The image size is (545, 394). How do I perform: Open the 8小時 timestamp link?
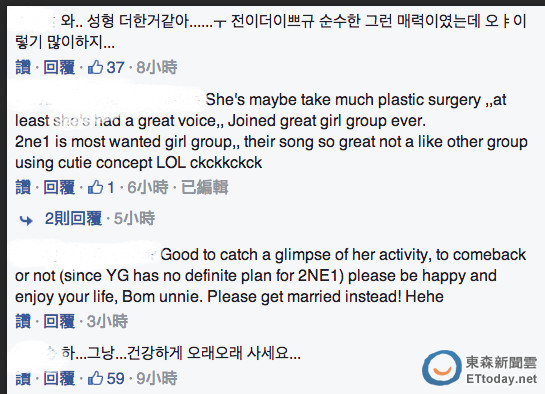(157, 67)
